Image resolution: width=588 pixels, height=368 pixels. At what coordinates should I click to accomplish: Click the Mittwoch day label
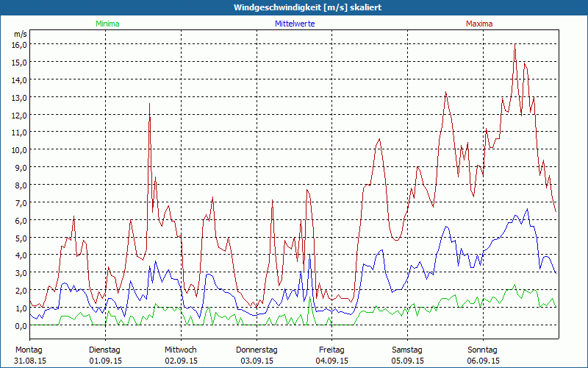tap(181, 350)
